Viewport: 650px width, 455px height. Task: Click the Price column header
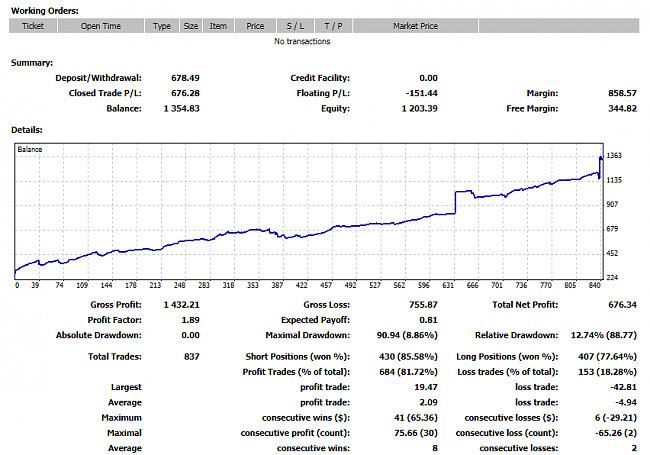pyautogui.click(x=255, y=26)
